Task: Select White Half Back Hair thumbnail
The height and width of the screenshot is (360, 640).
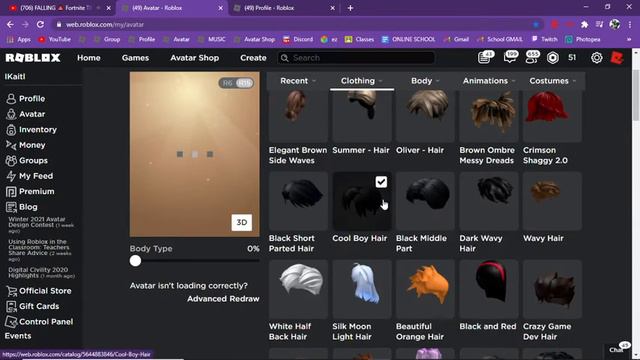Action: (x=298, y=289)
